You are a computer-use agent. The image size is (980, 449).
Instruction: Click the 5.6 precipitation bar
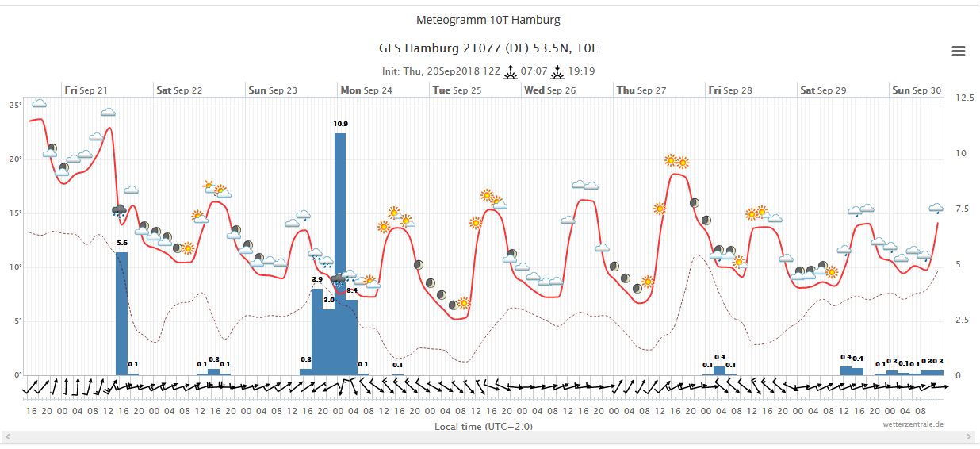click(x=121, y=313)
